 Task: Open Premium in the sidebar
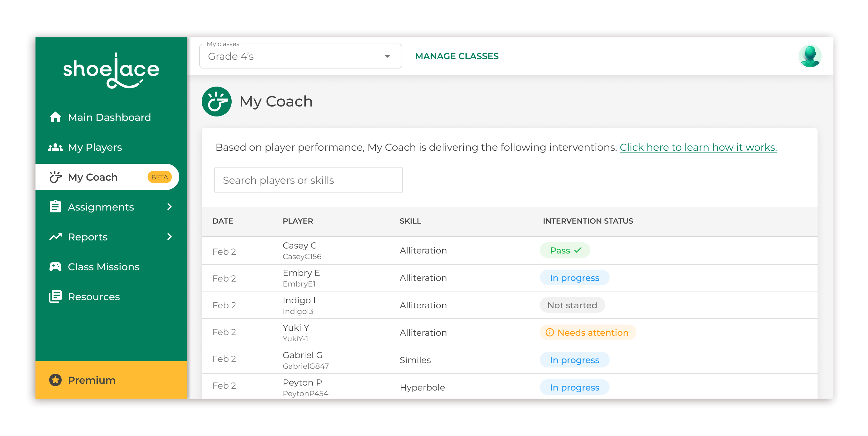92,380
